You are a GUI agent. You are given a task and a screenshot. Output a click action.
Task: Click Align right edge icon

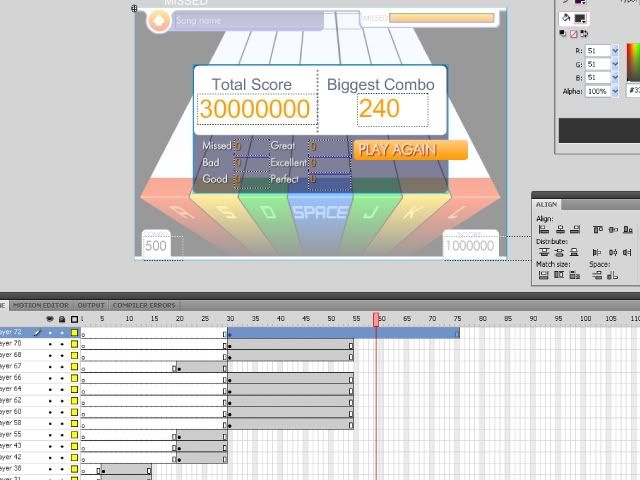point(575,230)
